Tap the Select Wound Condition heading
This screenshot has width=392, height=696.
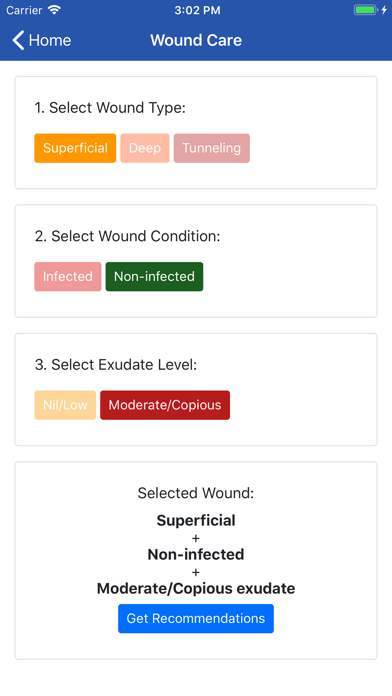tap(127, 236)
